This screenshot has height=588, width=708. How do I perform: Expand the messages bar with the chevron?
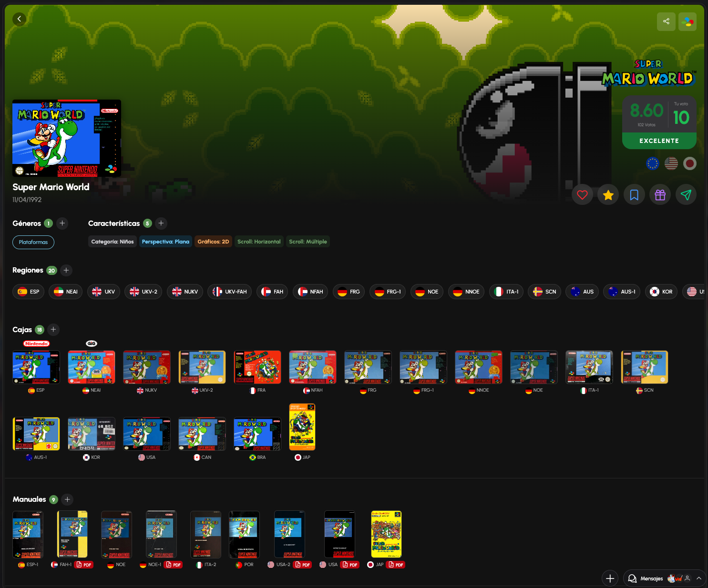(698, 578)
